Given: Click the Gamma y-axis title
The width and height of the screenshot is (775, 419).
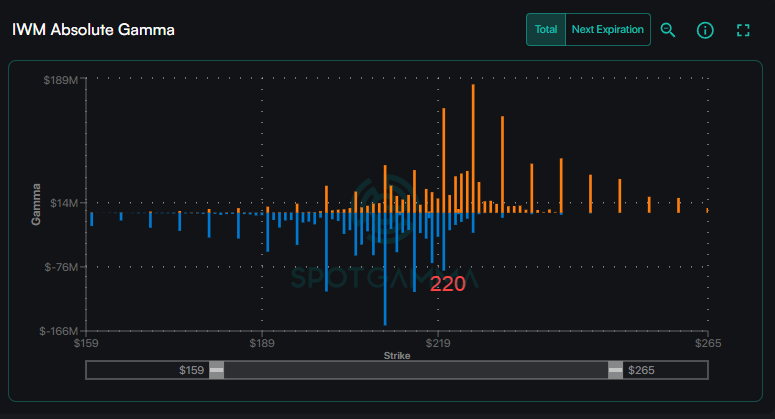Looking at the screenshot, I should coord(36,204).
